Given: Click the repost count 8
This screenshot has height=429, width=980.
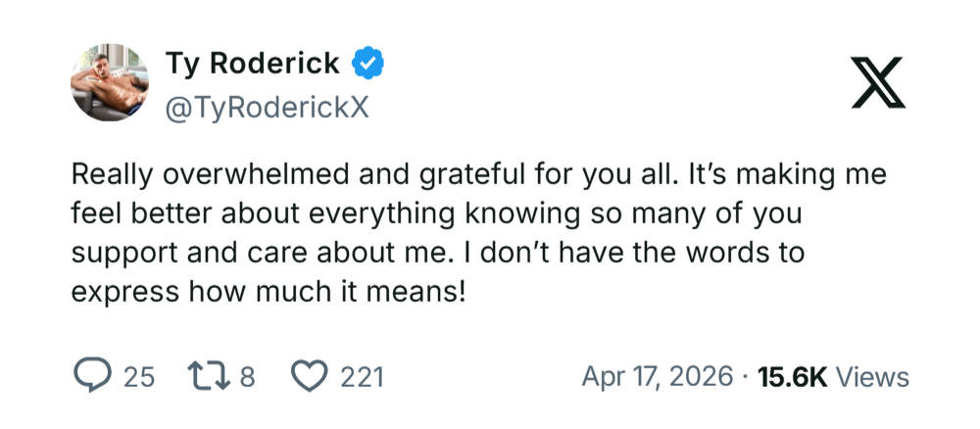Looking at the screenshot, I should tap(248, 377).
